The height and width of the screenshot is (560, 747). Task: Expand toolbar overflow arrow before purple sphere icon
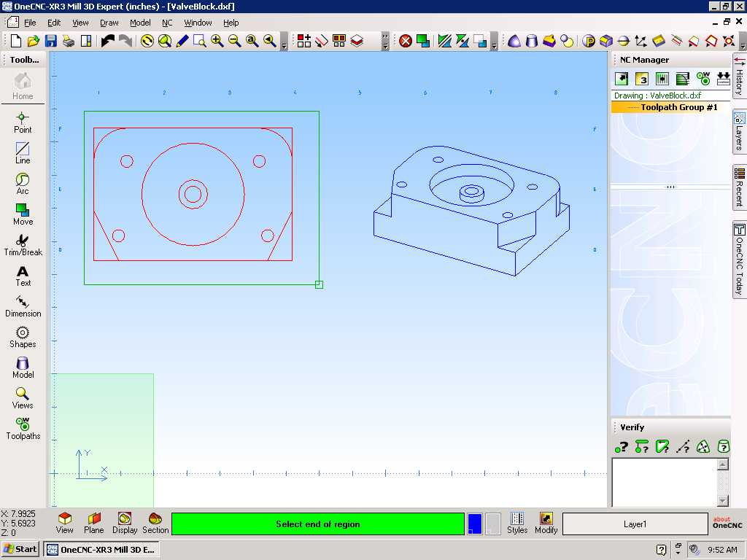(x=494, y=42)
